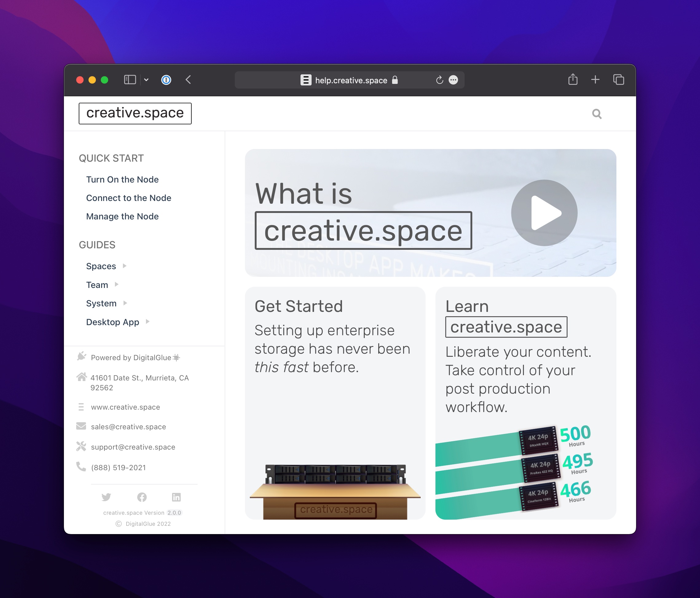Show tab overview icon
700x598 pixels.
[619, 80]
